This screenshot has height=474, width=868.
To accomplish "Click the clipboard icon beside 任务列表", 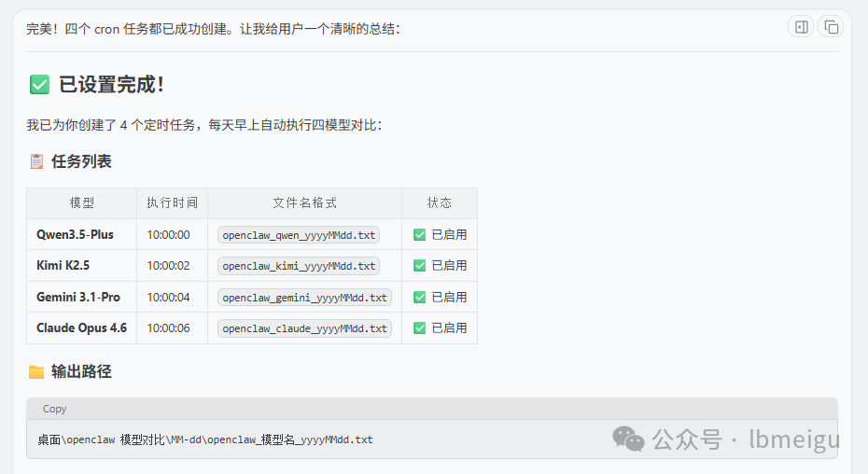I will [36, 161].
